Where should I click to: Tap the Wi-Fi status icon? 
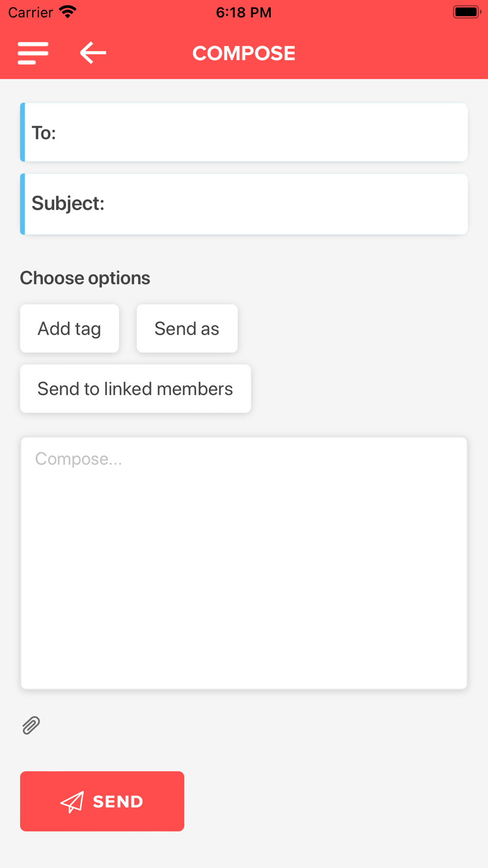[67, 12]
